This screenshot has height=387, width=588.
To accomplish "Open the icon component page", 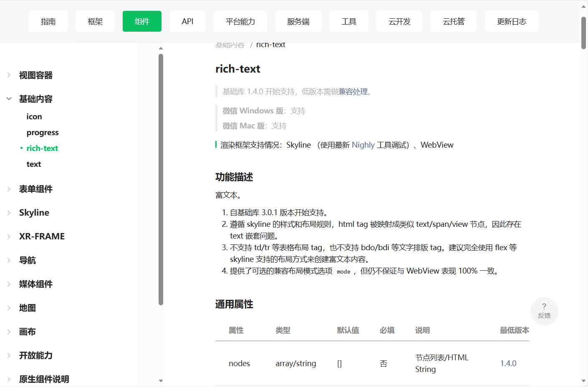I will (34, 117).
